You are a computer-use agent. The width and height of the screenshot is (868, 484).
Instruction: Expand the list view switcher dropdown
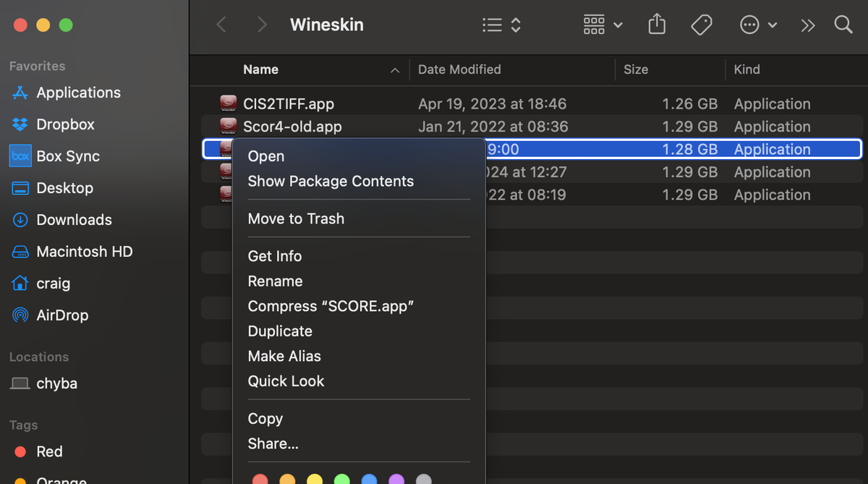[x=501, y=25]
